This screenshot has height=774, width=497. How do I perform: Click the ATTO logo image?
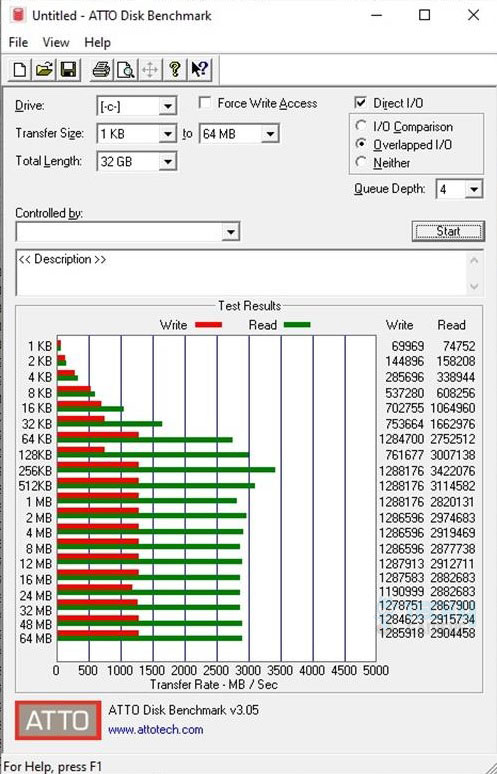click(x=58, y=720)
